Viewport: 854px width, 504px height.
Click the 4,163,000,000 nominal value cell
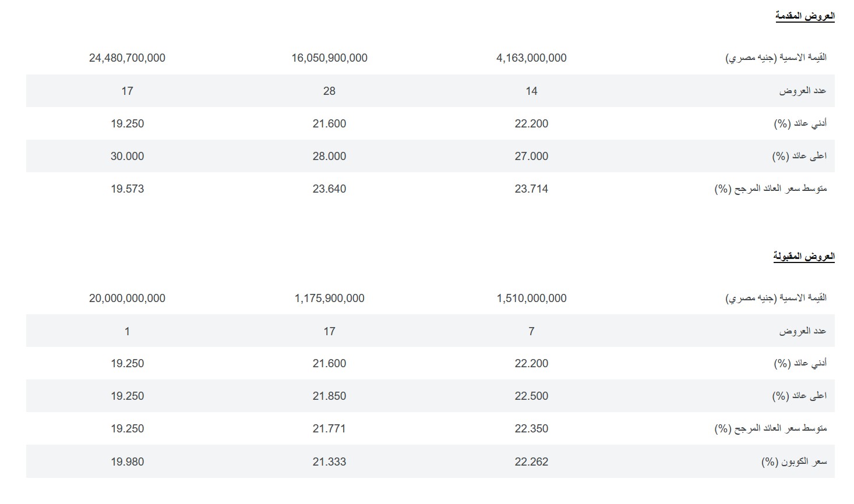(x=531, y=58)
